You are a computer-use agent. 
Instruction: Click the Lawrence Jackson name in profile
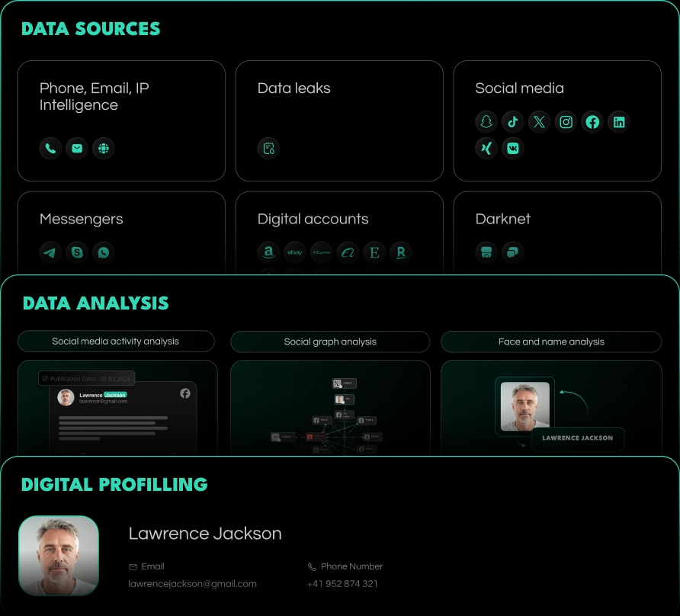coord(205,534)
